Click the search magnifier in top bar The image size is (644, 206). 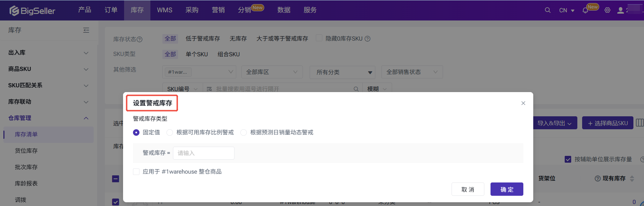click(548, 10)
